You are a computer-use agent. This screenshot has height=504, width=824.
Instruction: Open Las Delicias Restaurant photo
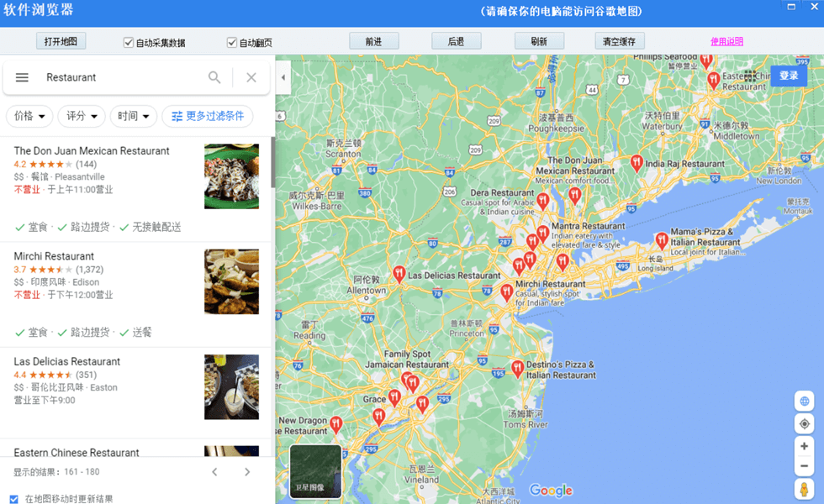232,387
